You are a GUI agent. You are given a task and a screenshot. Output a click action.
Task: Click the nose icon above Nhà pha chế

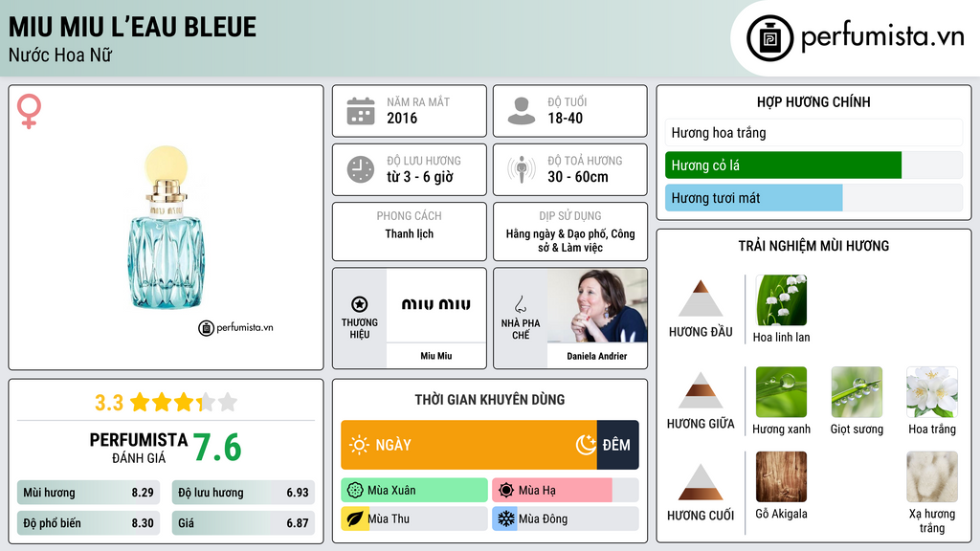tap(520, 304)
